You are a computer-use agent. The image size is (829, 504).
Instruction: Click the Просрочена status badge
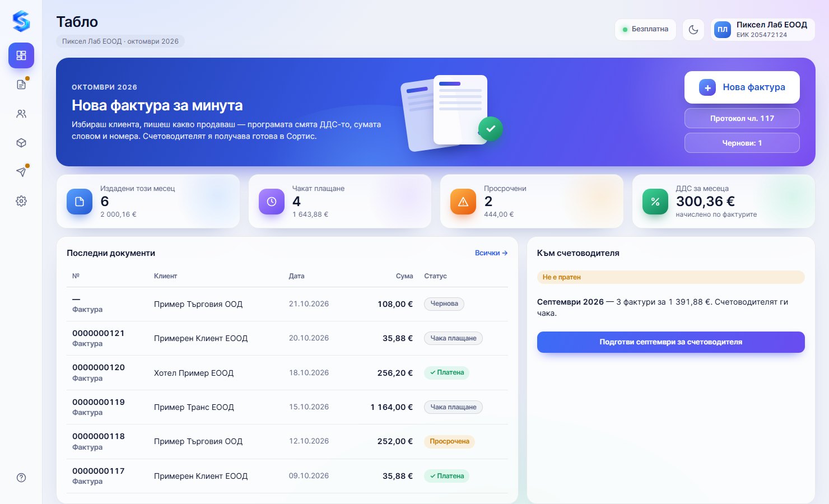449,441
